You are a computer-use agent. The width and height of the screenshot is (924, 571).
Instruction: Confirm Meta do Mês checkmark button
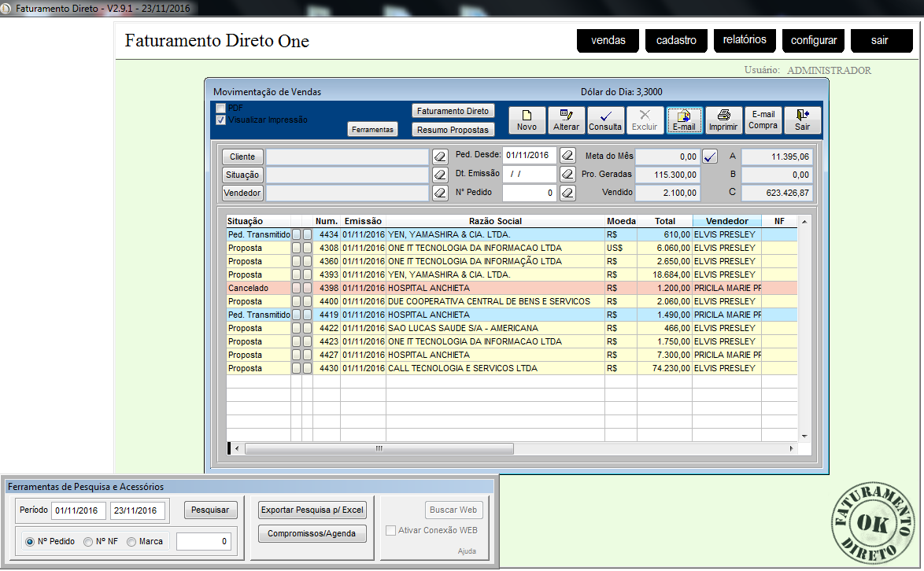tap(710, 157)
